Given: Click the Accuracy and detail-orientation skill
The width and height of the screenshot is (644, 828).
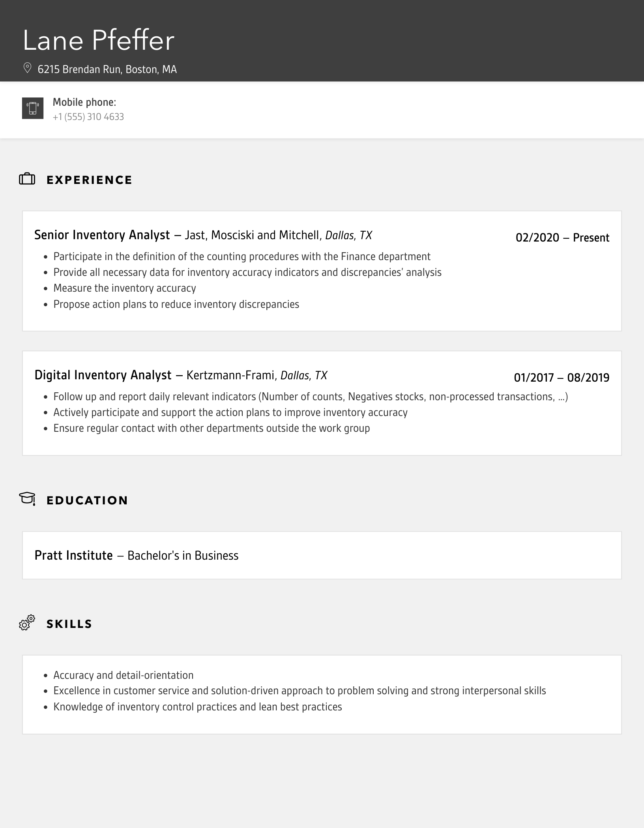Looking at the screenshot, I should (x=124, y=675).
